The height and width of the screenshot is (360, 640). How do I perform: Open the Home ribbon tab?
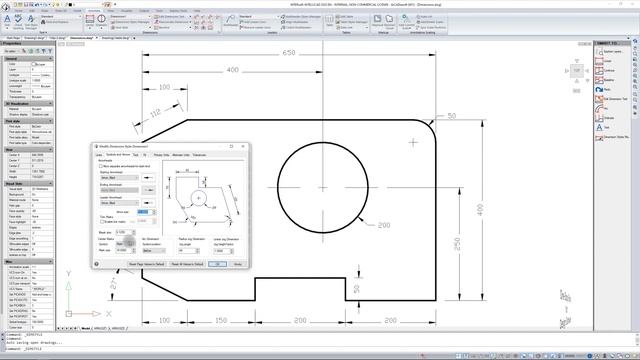[19, 11]
